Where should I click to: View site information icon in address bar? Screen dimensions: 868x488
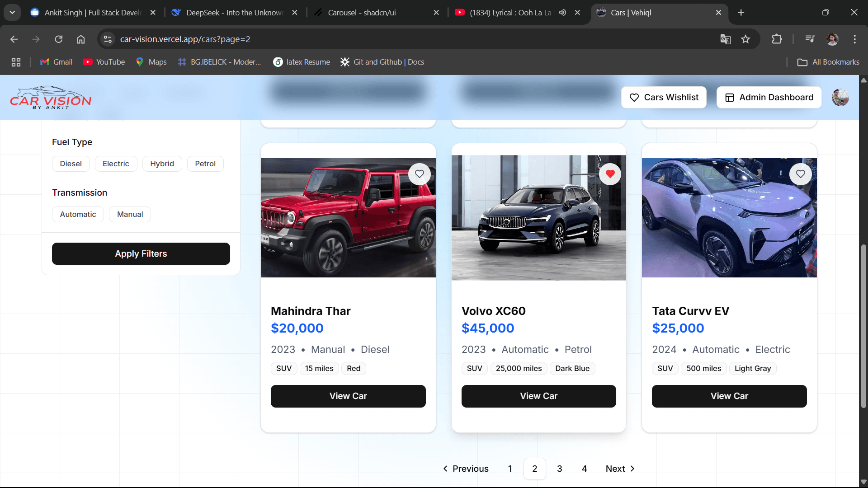[x=108, y=39]
